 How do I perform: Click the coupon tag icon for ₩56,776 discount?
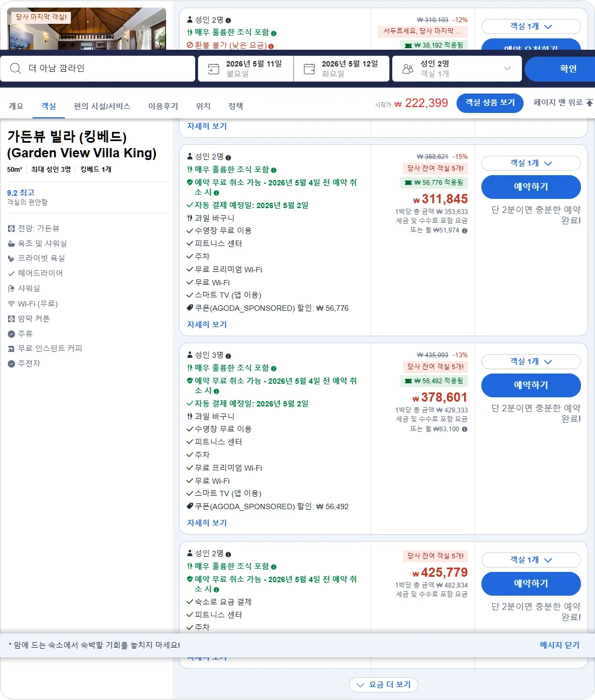click(x=190, y=308)
